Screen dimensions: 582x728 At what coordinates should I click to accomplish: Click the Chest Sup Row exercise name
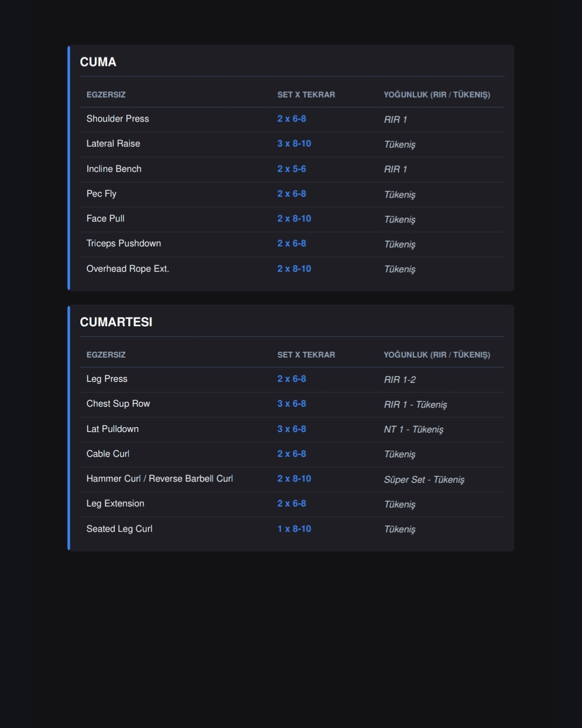[118, 403]
